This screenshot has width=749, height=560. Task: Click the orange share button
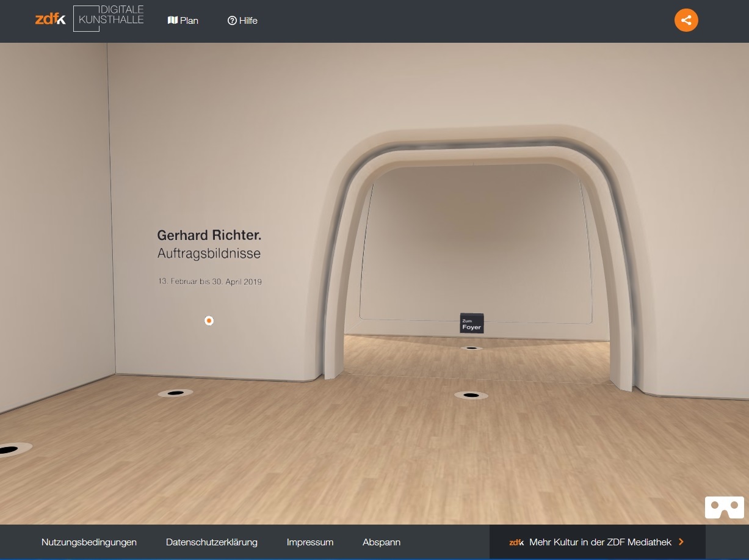[686, 20]
